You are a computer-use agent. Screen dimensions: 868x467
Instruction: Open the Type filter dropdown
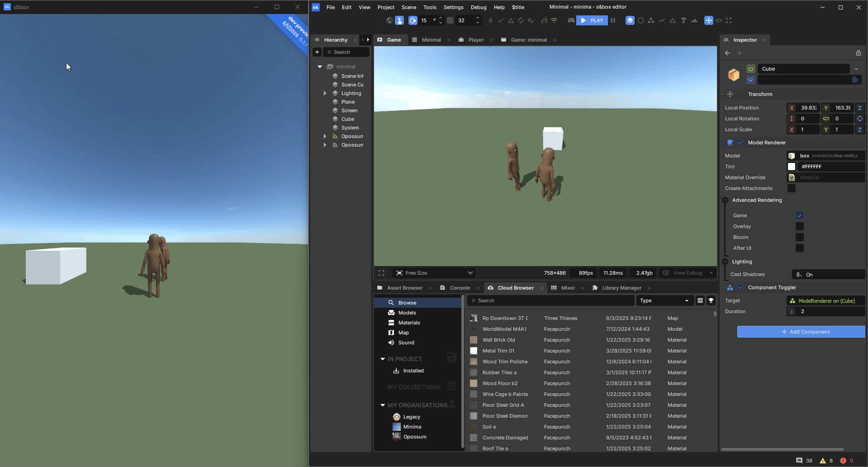(x=664, y=300)
